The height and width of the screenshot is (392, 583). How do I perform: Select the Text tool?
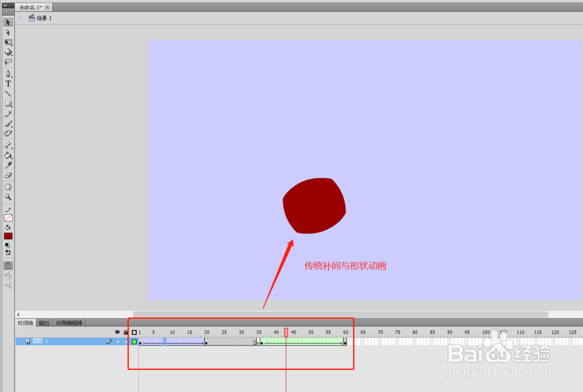tap(8, 84)
